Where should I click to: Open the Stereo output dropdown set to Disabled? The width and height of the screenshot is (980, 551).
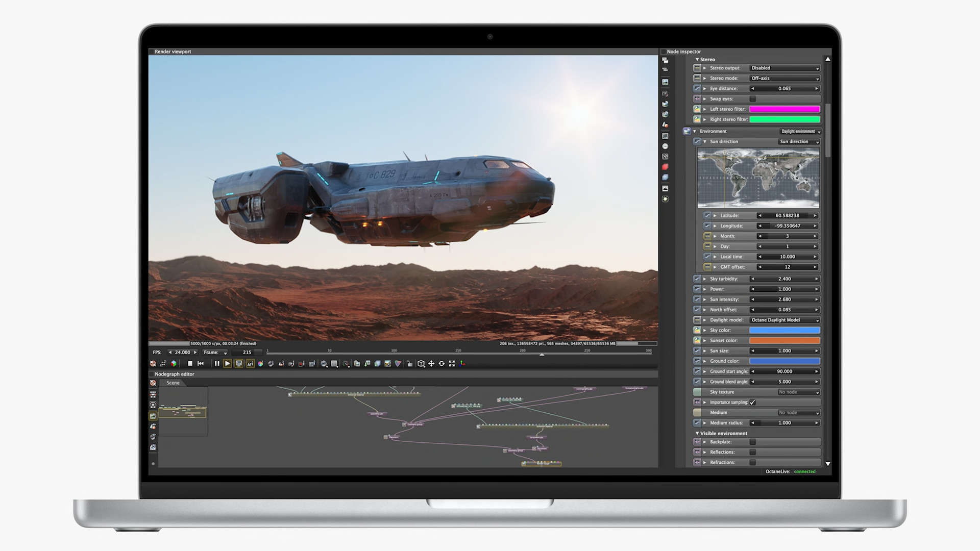(785, 68)
